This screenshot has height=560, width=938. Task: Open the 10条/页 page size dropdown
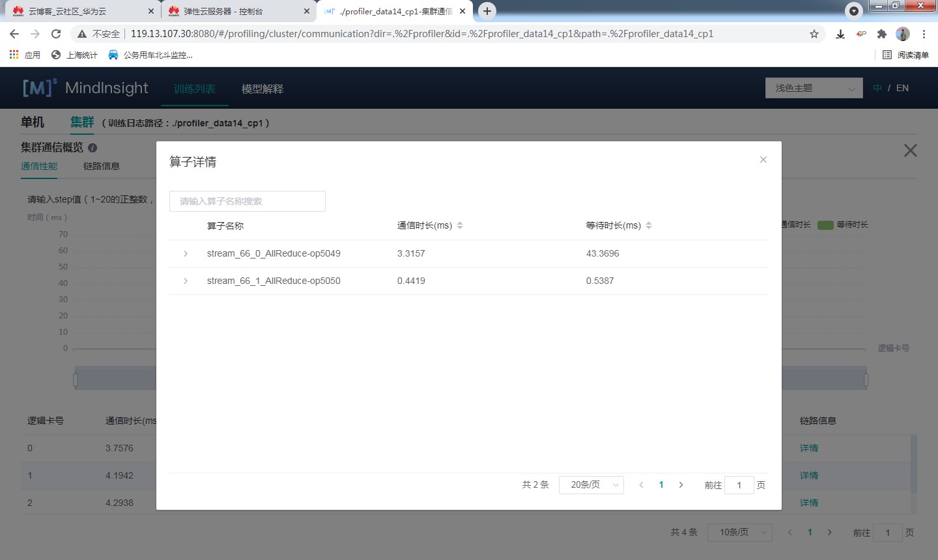[x=740, y=533]
